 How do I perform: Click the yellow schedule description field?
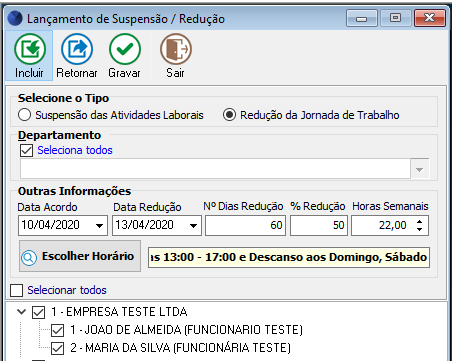pos(289,257)
